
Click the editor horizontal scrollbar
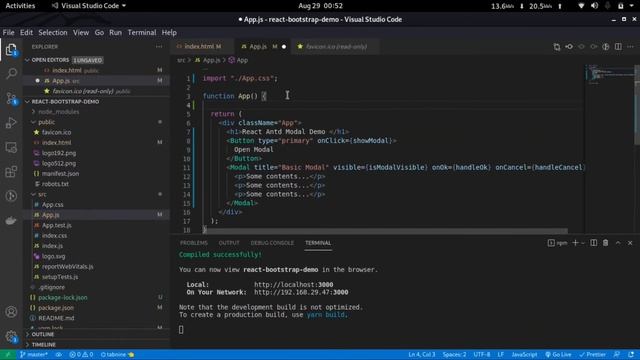386,231
